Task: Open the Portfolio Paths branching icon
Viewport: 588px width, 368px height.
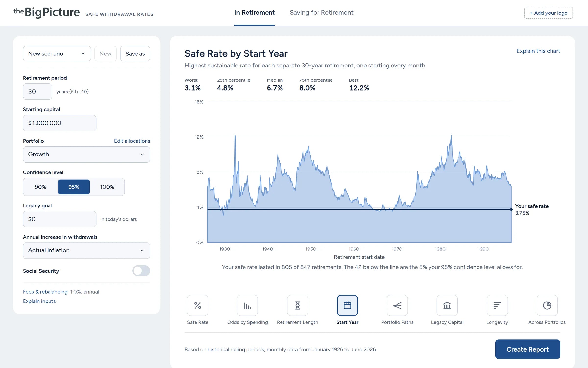Action: 397,305
